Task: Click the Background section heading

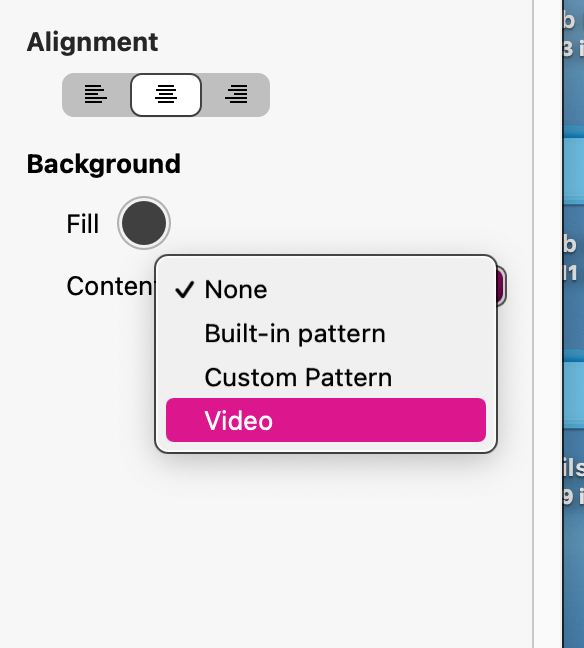Action: (104, 164)
